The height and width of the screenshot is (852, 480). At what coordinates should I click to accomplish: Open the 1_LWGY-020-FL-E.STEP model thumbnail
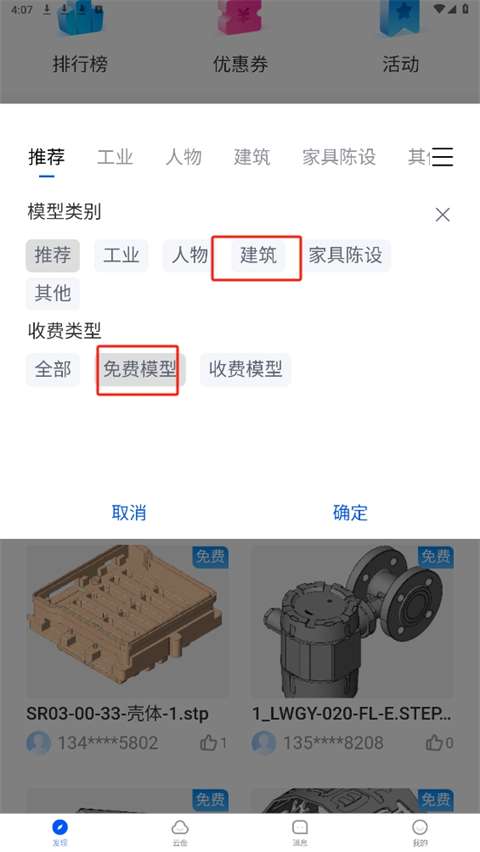pos(352,622)
